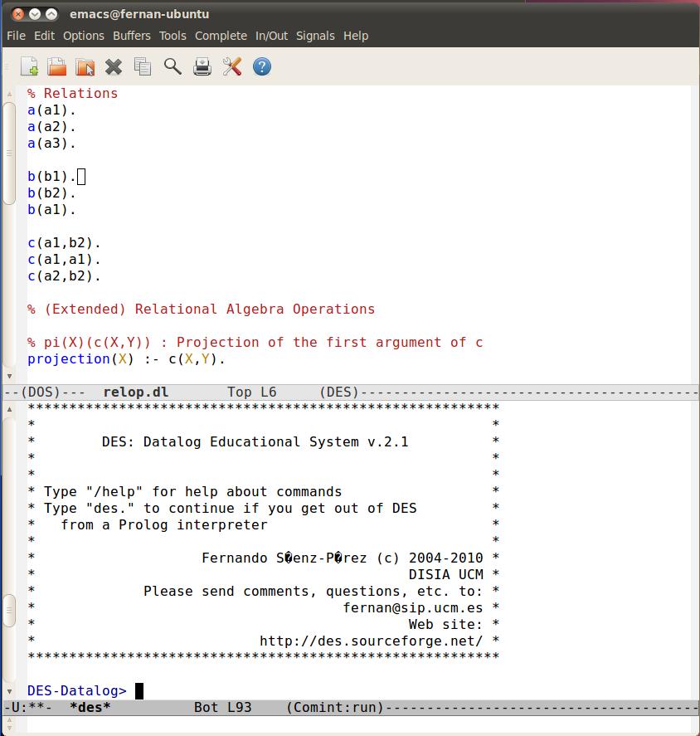Image resolution: width=700 pixels, height=736 pixels.
Task: Click the fact line "a(a1)."
Action: pyautogui.click(x=51, y=110)
